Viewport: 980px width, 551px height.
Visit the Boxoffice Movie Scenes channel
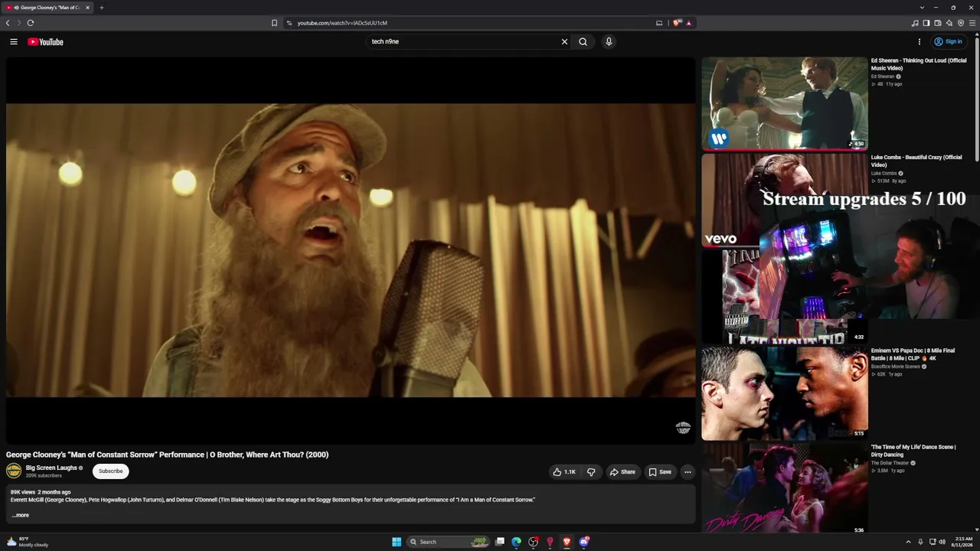pyautogui.click(x=896, y=367)
